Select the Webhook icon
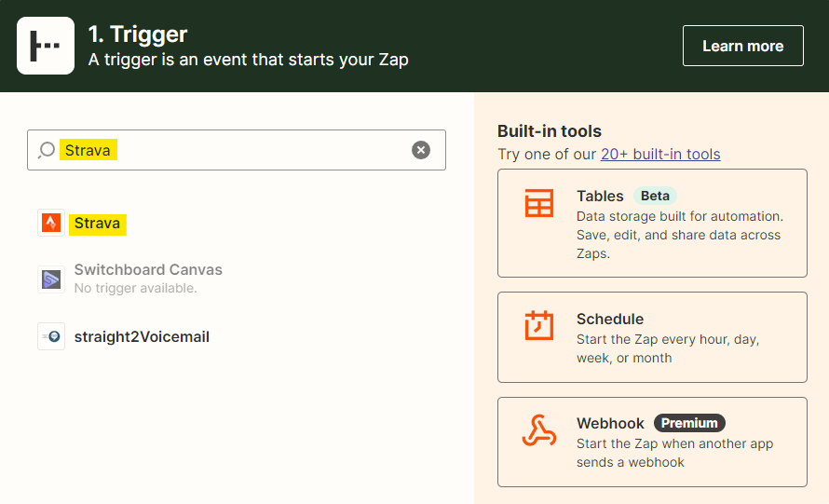 [x=538, y=430]
